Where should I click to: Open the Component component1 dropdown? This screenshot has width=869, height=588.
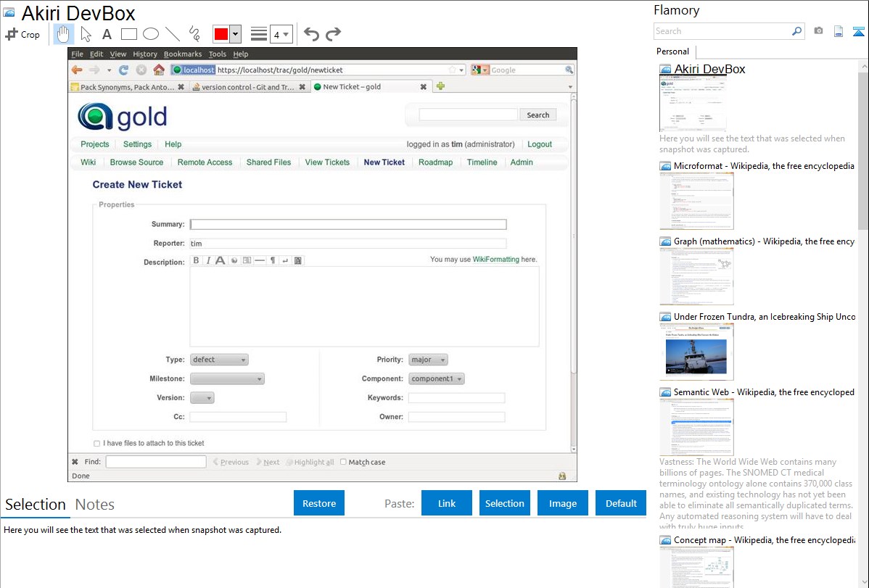coord(437,378)
